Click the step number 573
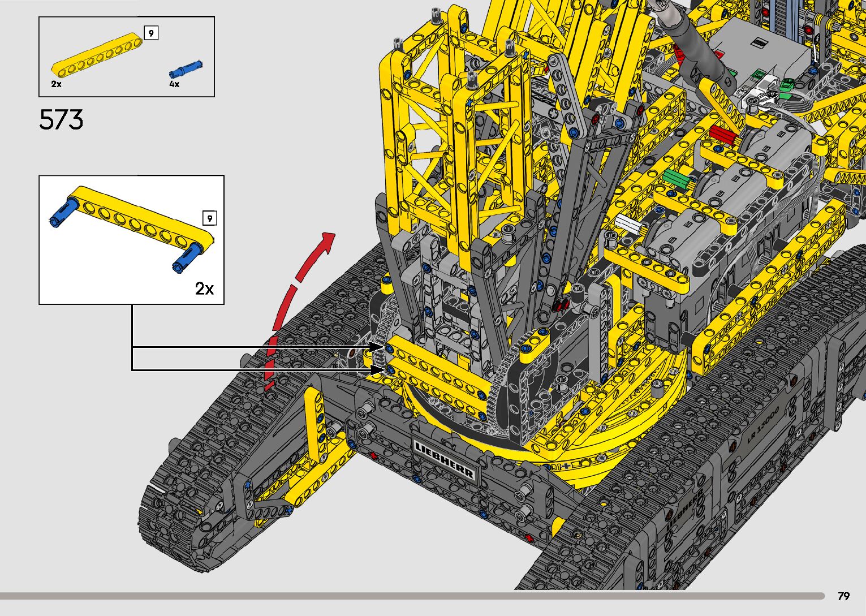This screenshot has width=866, height=616. click(61, 120)
